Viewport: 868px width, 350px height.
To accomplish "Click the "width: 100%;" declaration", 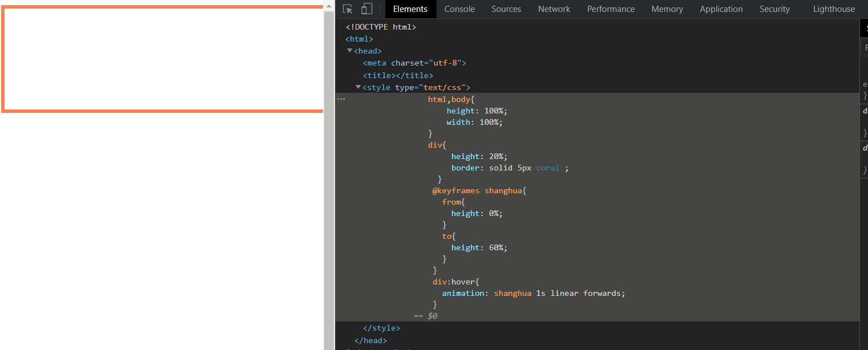I will (x=474, y=122).
